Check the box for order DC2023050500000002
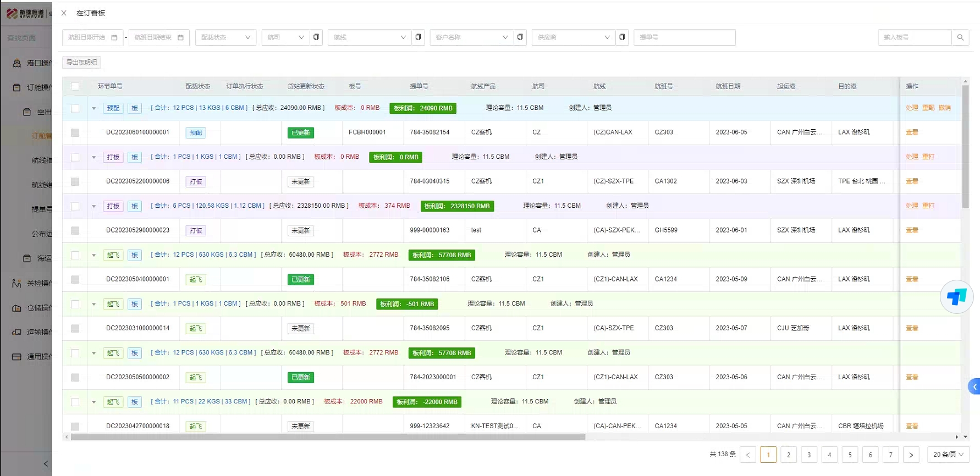980x476 pixels. tap(75, 377)
